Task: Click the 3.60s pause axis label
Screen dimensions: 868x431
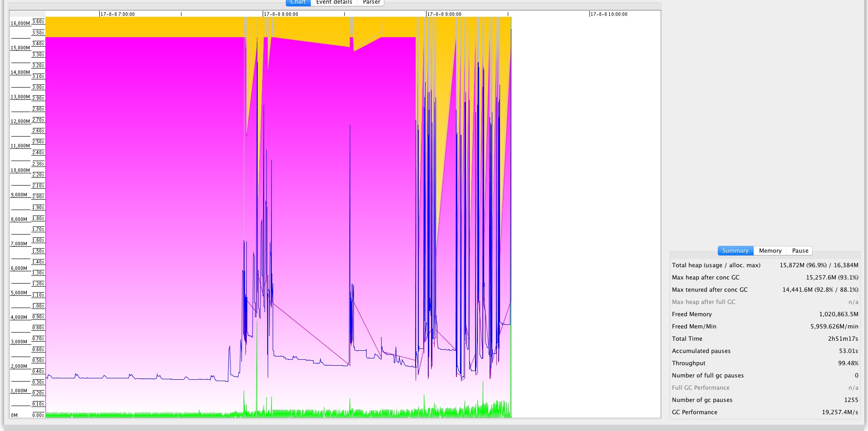Action: (x=38, y=21)
